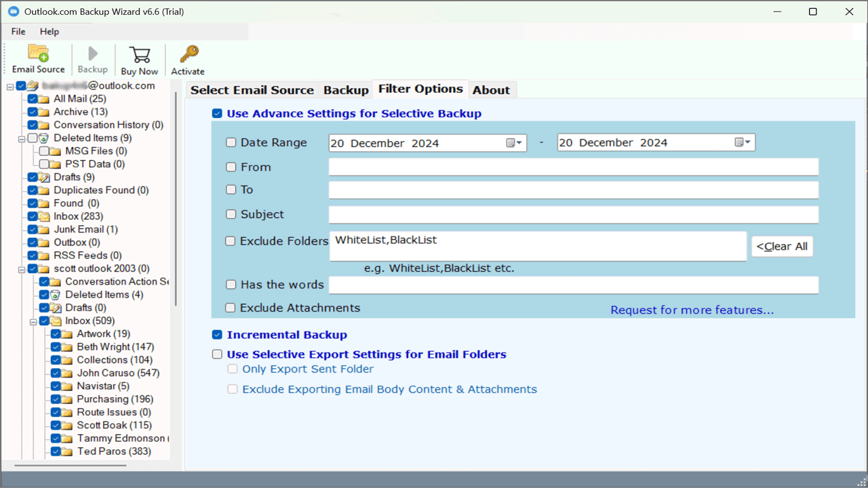Enable the From filter checkbox
Viewport: 868px width, 488px height.
231,167
